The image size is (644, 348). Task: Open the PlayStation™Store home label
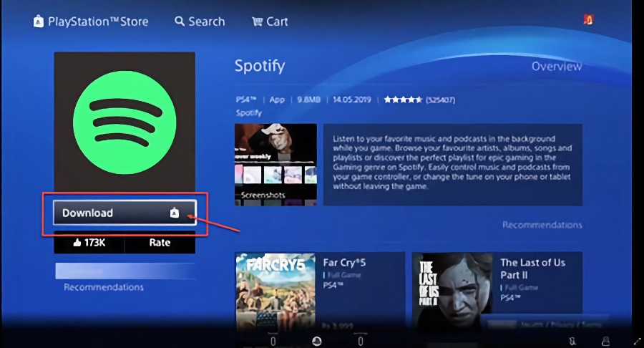click(x=98, y=21)
